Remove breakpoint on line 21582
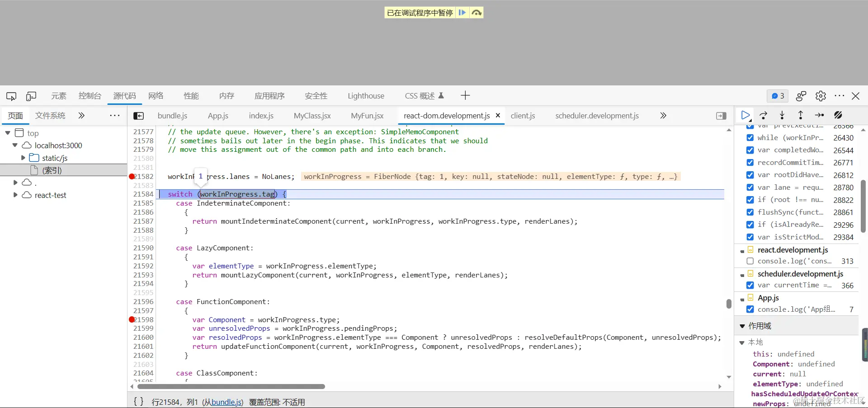The height and width of the screenshot is (408, 868). pos(132,176)
